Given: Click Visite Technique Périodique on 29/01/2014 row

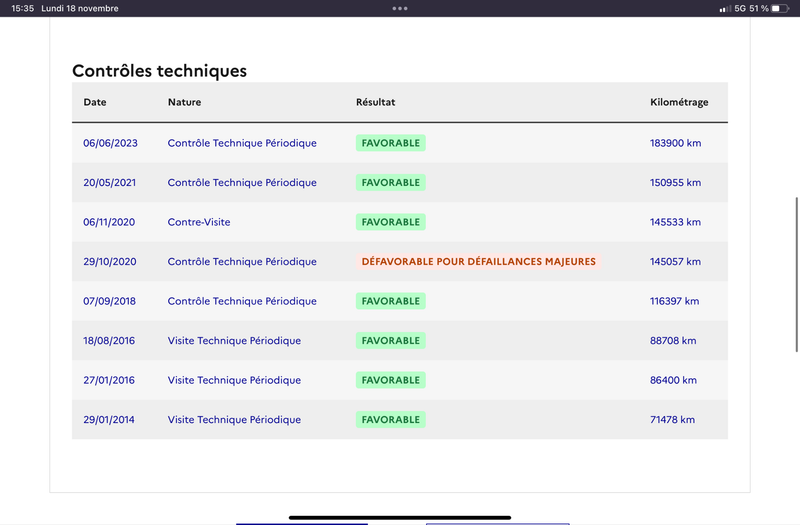Looking at the screenshot, I should click(234, 420).
